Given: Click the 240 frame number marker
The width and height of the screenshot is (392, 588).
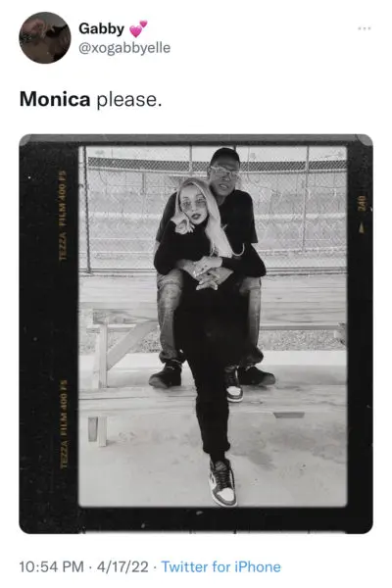Looking at the screenshot, I should (x=362, y=203).
